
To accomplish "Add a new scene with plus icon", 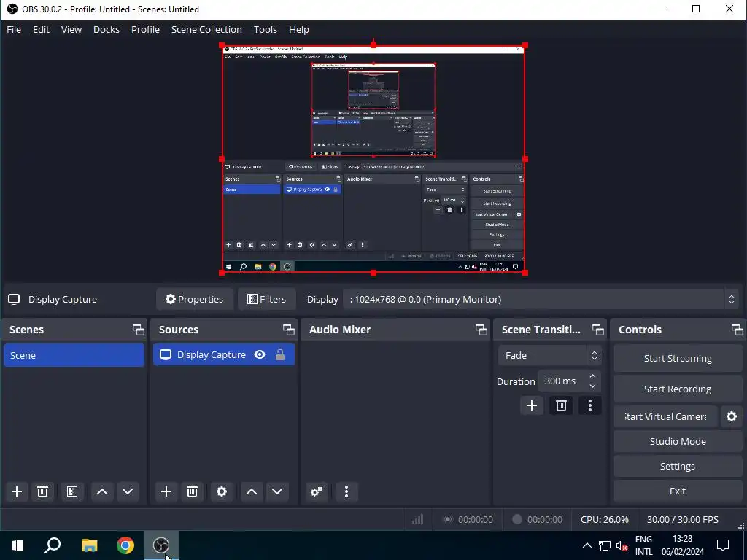I will point(17,491).
